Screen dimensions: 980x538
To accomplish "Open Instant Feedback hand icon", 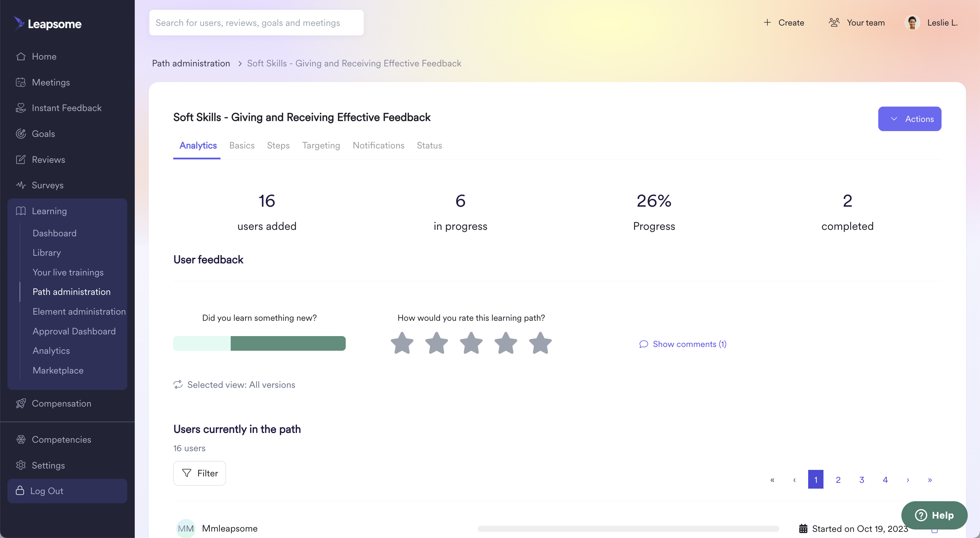I will tap(20, 108).
